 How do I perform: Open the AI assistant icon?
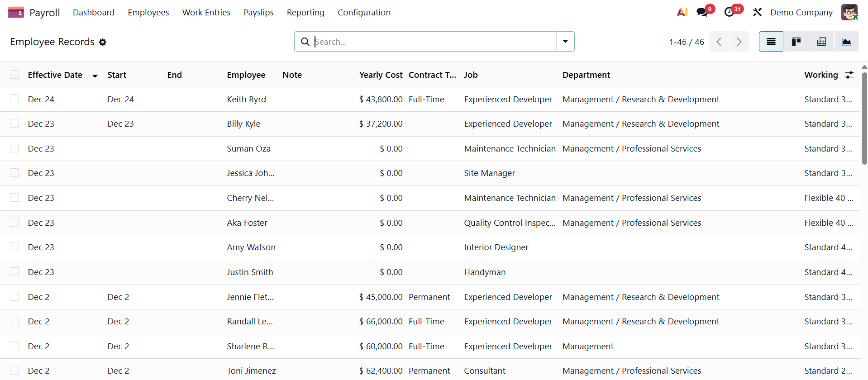coord(682,12)
